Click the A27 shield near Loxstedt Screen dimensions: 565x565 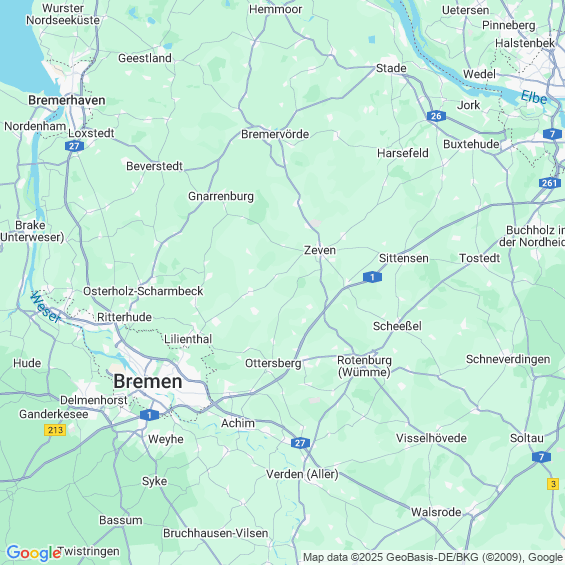click(75, 146)
